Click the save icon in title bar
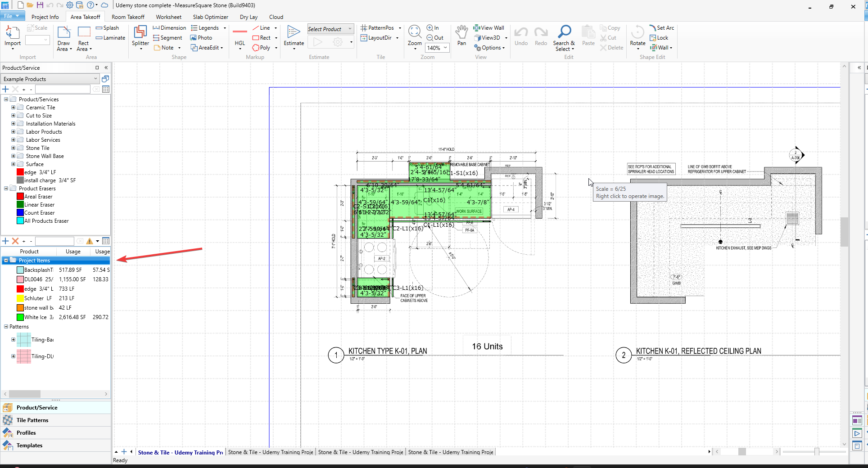This screenshot has height=468, width=868. click(x=40, y=5)
